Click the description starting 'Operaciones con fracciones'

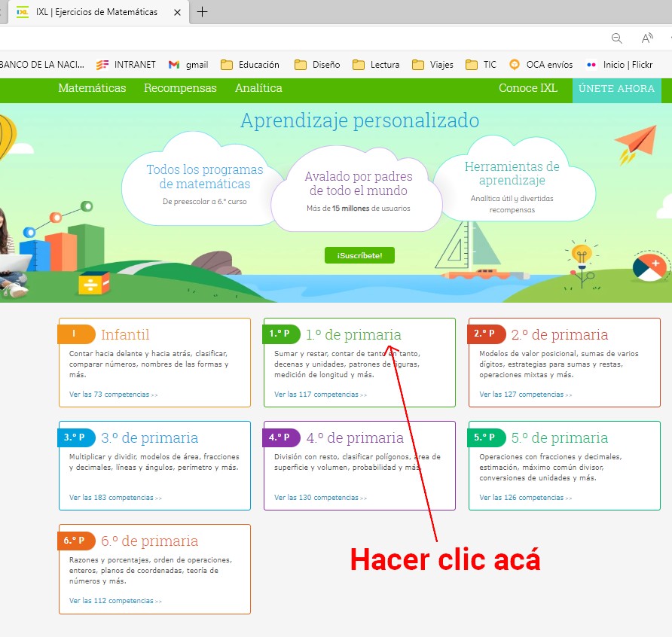[x=551, y=468]
